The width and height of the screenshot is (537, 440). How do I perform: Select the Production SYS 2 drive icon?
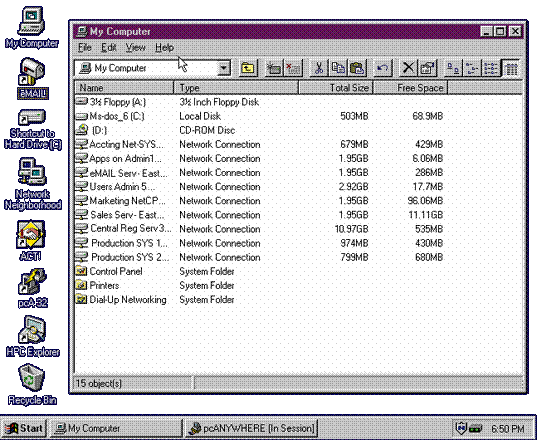(82, 257)
